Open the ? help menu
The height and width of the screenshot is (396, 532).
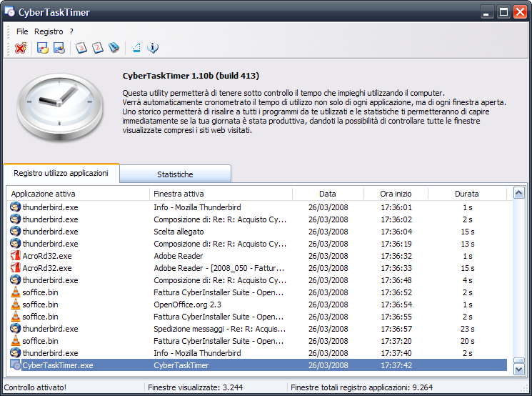[71, 31]
